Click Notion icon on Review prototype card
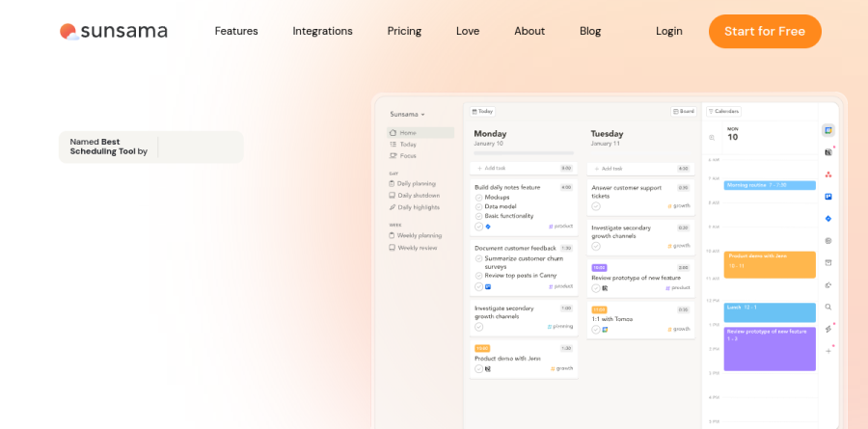The width and height of the screenshot is (868, 429). coord(605,288)
